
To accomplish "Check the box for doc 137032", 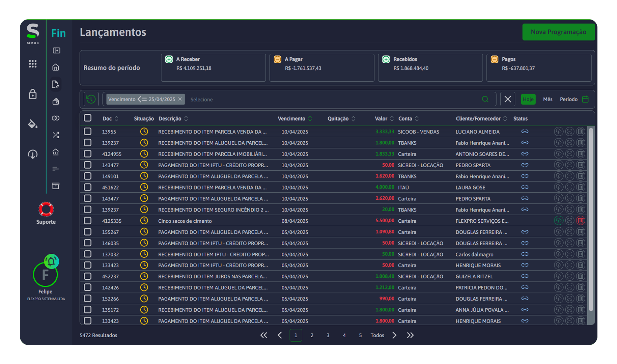I will tap(88, 254).
